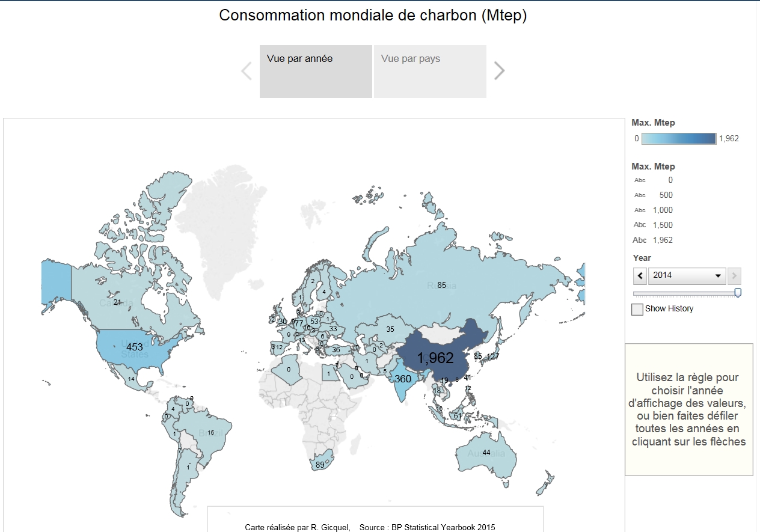Switch to the "Vue par année" tab
Screen dimensions: 760x532
click(316, 71)
